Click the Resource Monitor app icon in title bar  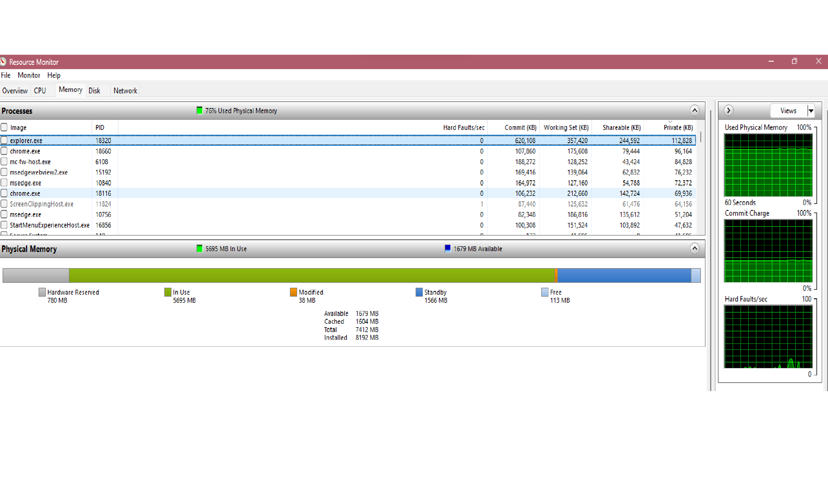[x=3, y=62]
